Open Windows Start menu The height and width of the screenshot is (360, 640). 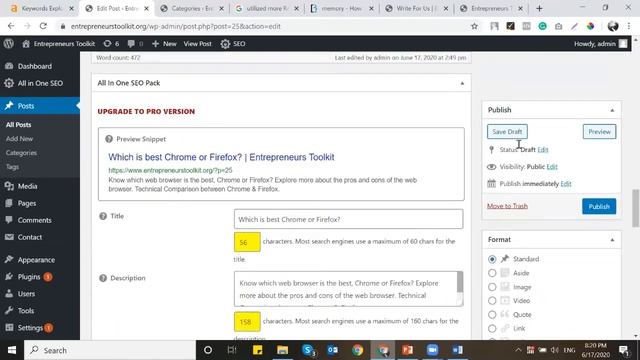point(12,350)
